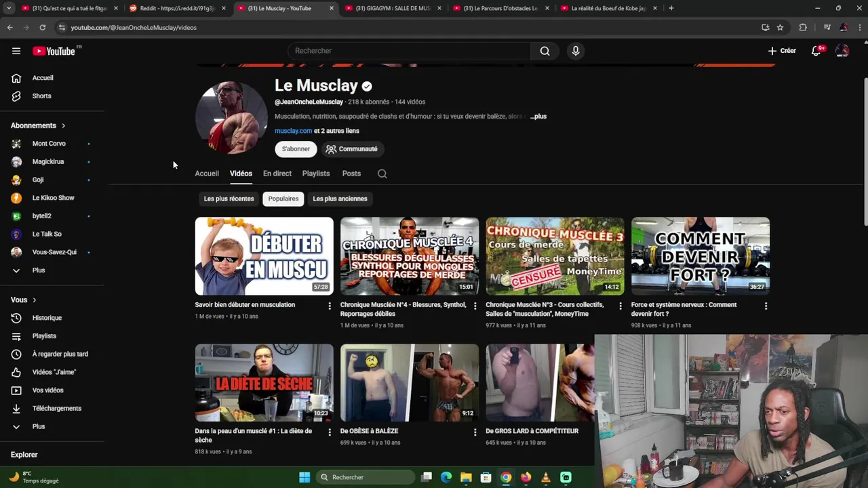The width and height of the screenshot is (868, 488).
Task: Open more options for Chronique Musclée N°4
Action: [475, 306]
